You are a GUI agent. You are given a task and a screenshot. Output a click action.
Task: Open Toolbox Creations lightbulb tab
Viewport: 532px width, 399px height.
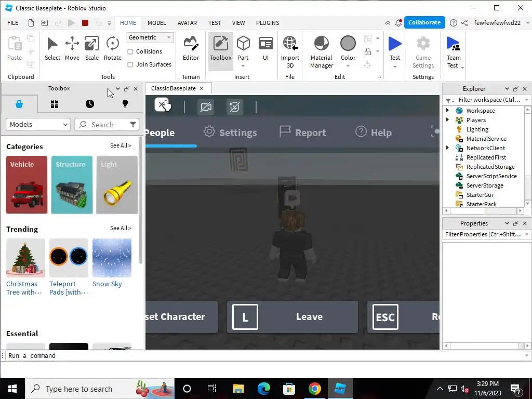click(125, 104)
